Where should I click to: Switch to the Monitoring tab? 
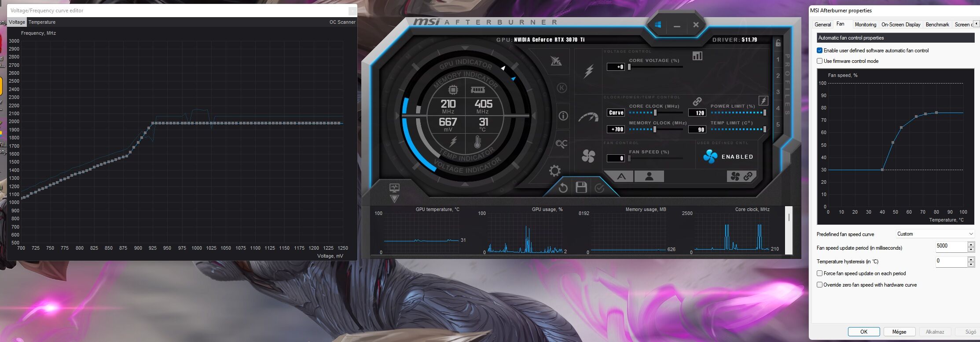click(x=865, y=25)
